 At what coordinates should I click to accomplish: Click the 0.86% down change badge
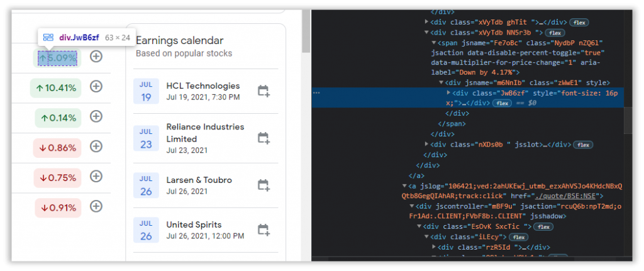[x=57, y=148]
